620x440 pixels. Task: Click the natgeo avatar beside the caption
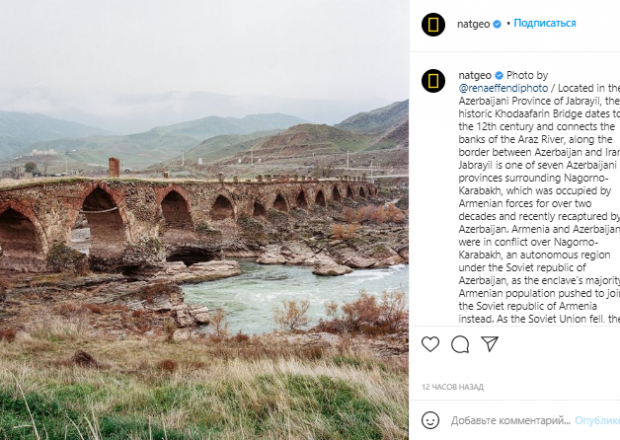click(x=433, y=81)
